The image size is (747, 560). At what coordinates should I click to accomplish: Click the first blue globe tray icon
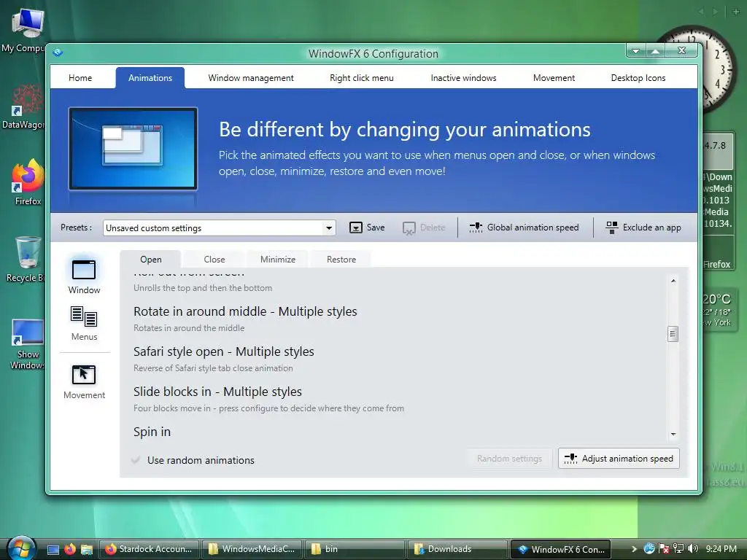(649, 549)
